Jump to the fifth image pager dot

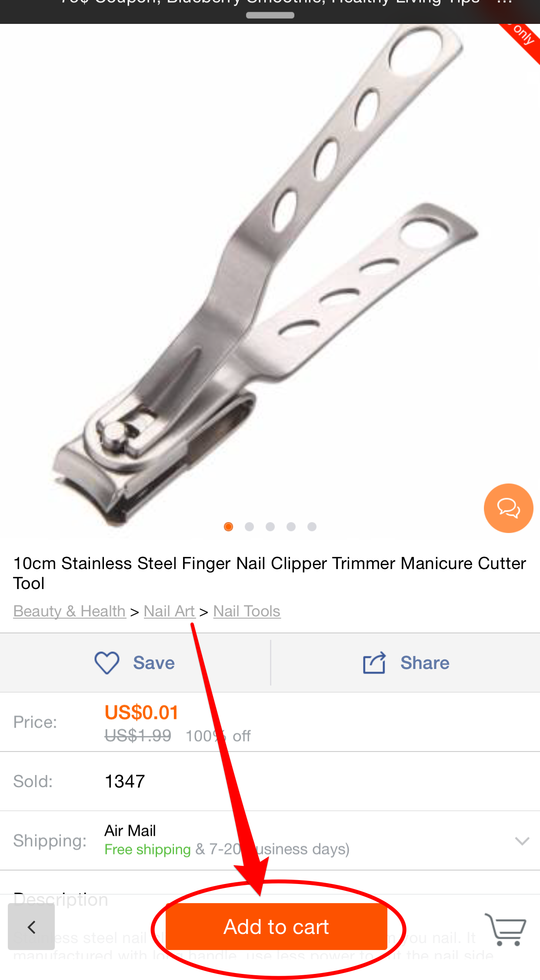coord(312,526)
